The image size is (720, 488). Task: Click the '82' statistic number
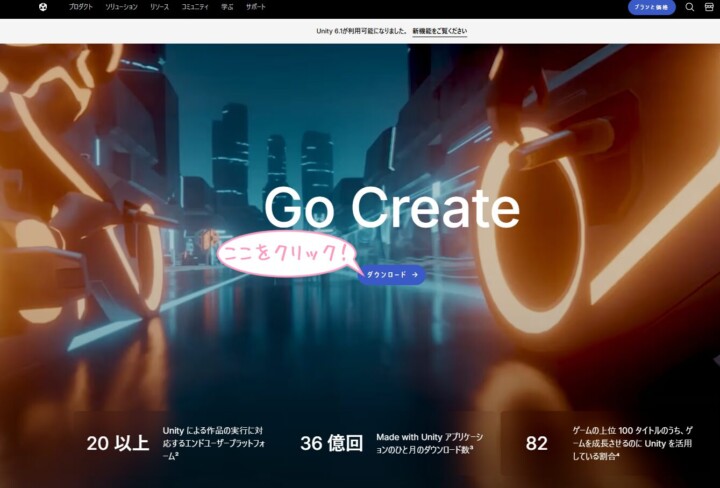point(536,443)
